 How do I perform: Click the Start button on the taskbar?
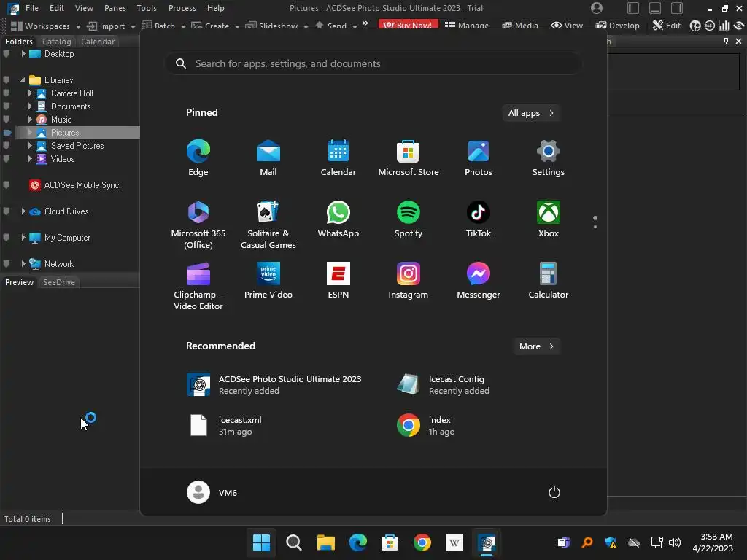coord(261,542)
